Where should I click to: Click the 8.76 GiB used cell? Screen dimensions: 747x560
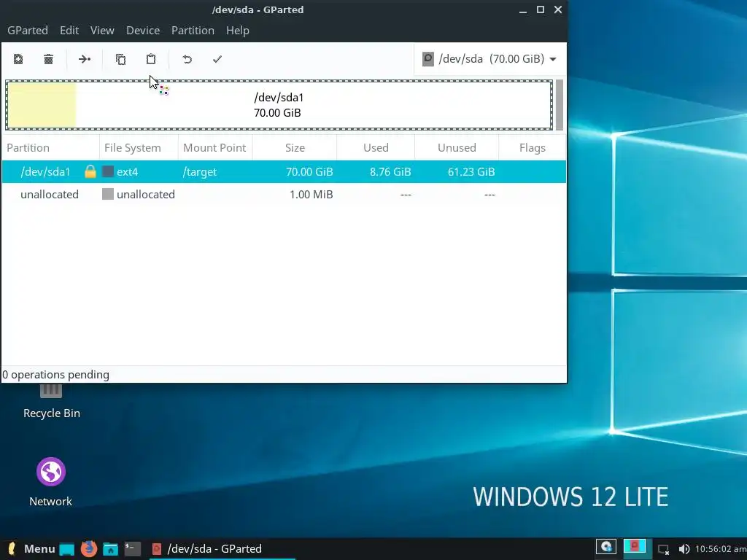[x=390, y=172]
